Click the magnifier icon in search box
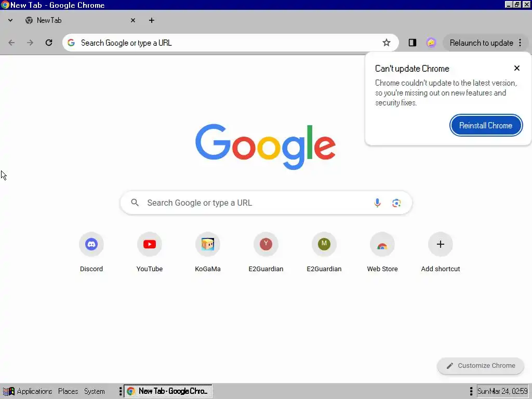The width and height of the screenshot is (532, 399). pyautogui.click(x=135, y=203)
